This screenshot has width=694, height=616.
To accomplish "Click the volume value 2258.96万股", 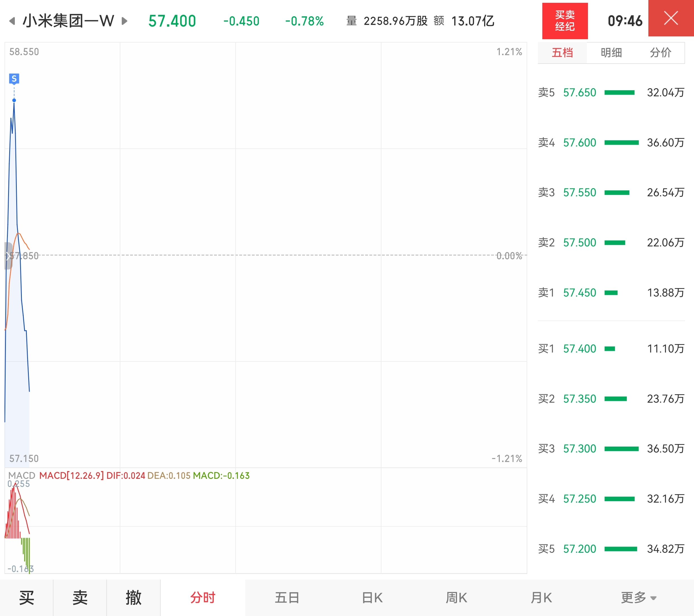I will (x=396, y=21).
